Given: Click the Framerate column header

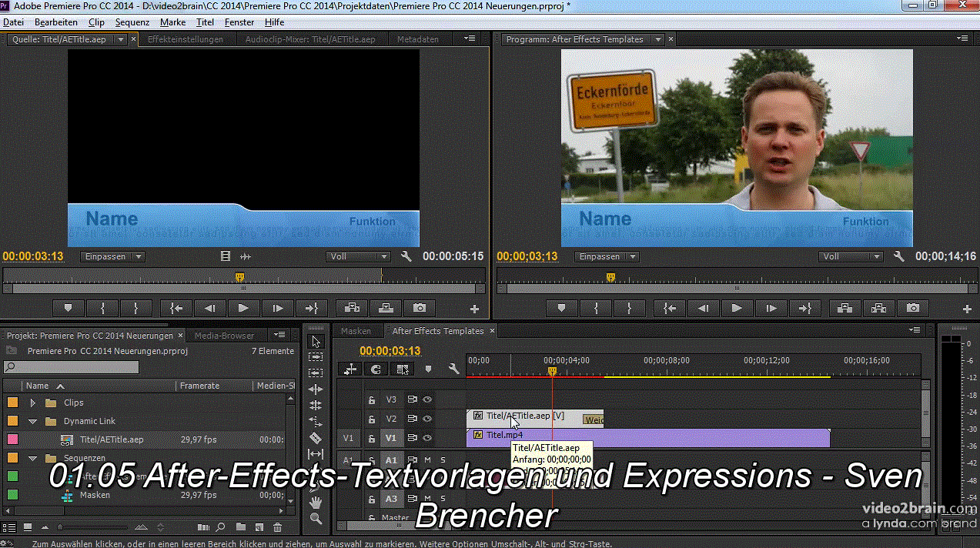Looking at the screenshot, I should pyautogui.click(x=199, y=386).
